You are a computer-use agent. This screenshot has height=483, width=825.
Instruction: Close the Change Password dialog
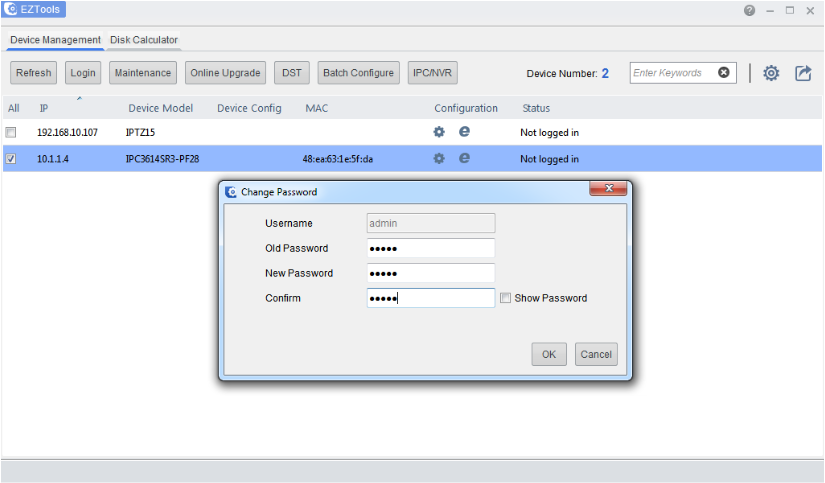click(x=609, y=188)
